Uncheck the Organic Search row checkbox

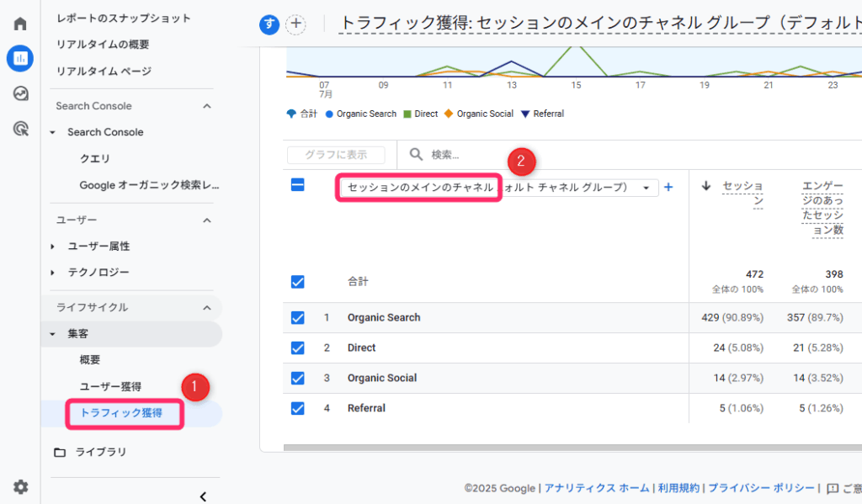coord(297,318)
